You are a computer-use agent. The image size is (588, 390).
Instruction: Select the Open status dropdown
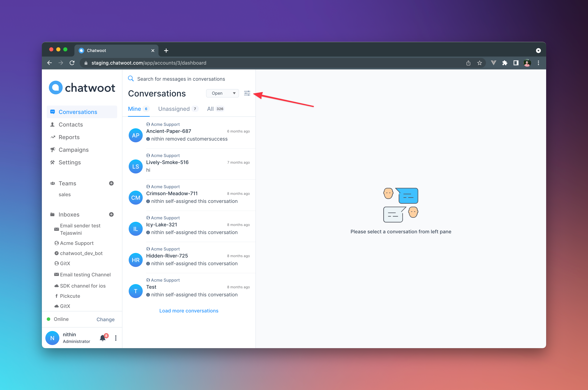(x=222, y=93)
